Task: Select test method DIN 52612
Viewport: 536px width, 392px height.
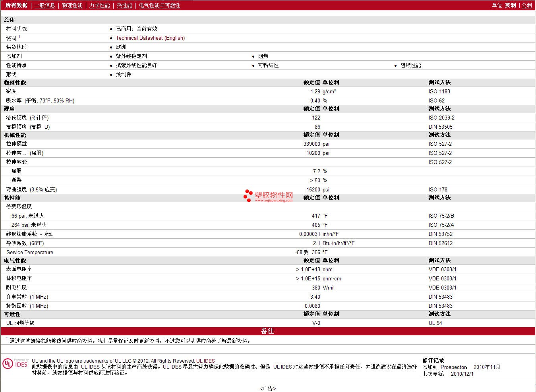Action: click(x=440, y=243)
